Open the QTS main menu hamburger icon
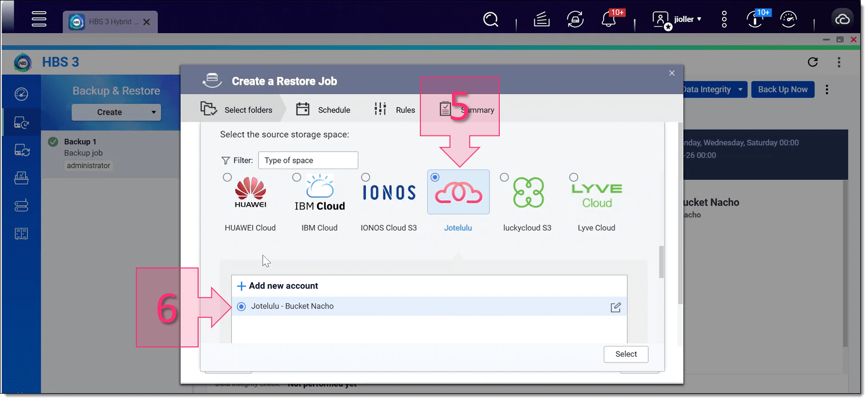Viewport: 868px width, 401px height. coord(39,19)
